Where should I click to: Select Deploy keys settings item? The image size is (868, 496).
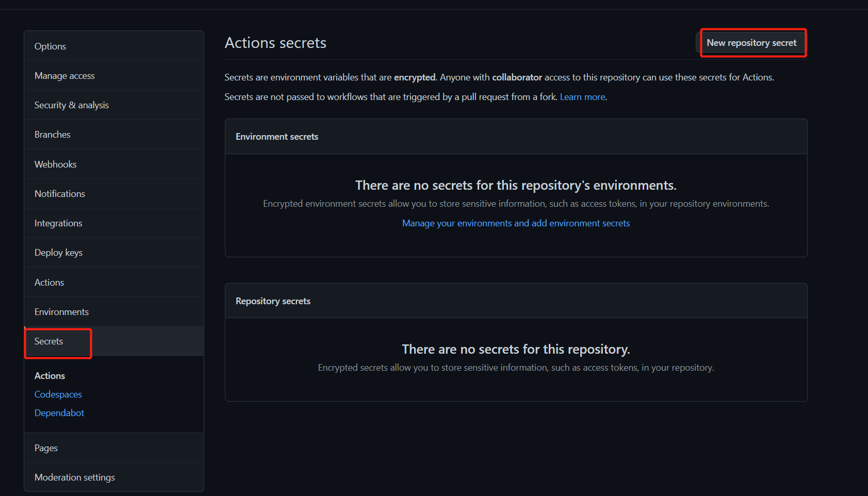point(58,253)
